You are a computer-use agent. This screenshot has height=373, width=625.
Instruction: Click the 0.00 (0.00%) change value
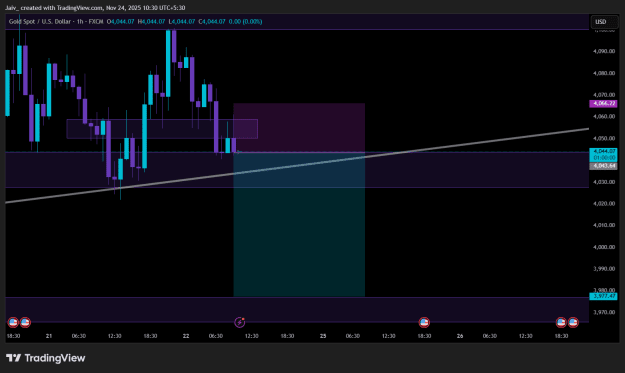coord(245,22)
